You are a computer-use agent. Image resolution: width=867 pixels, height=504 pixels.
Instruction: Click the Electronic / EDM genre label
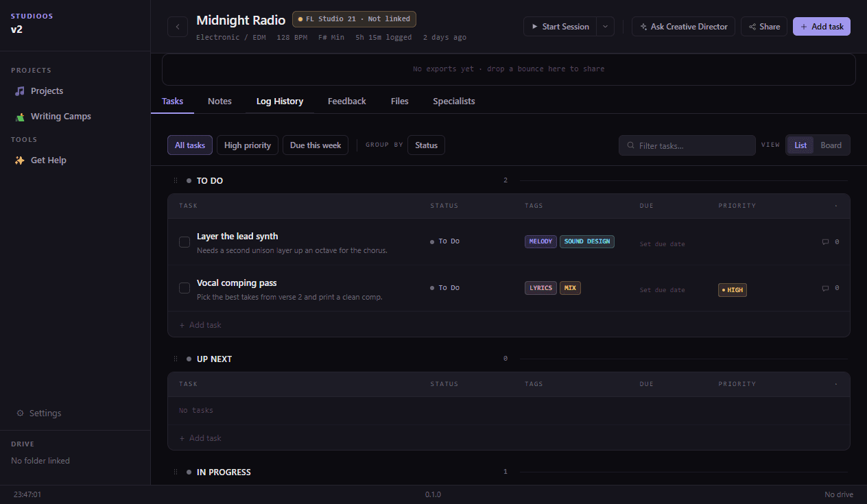tap(231, 38)
